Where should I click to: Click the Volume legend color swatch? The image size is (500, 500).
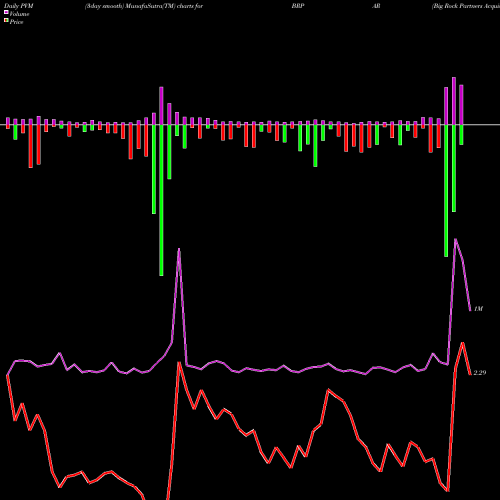(x=6, y=12)
